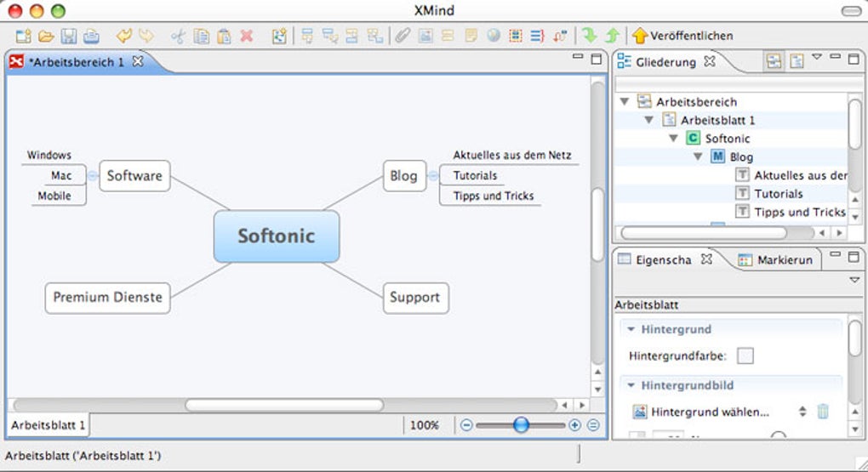This screenshot has width=868, height=472.
Task: Collapse the Software branch toggle on the map
Action: (93, 176)
